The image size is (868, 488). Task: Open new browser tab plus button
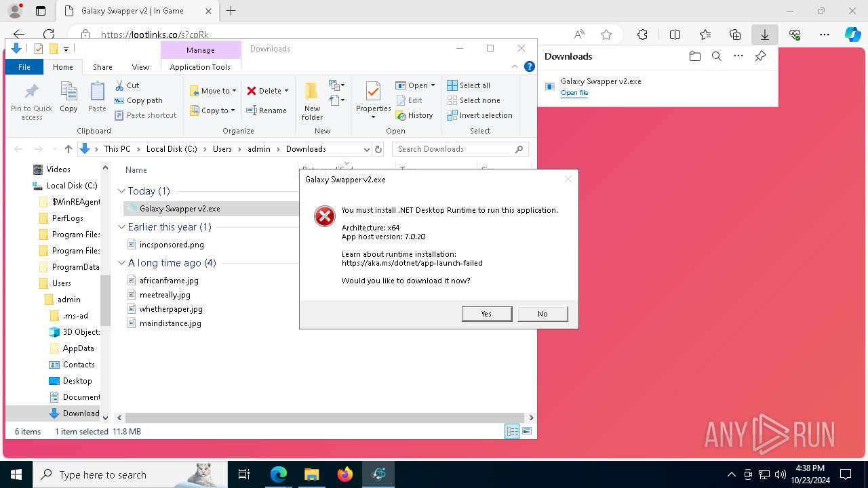231,11
